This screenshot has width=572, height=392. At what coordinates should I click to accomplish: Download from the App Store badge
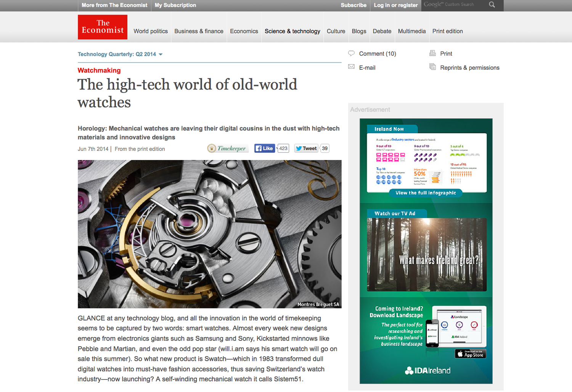470,354
